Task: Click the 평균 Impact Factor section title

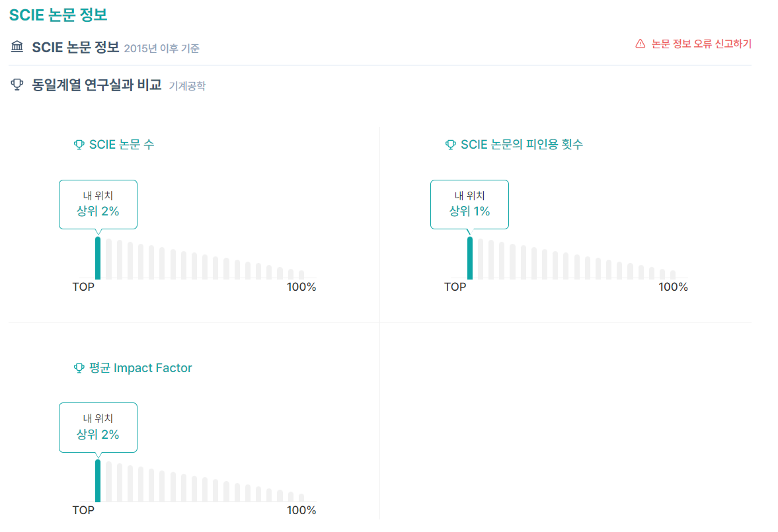Action: coord(140,367)
